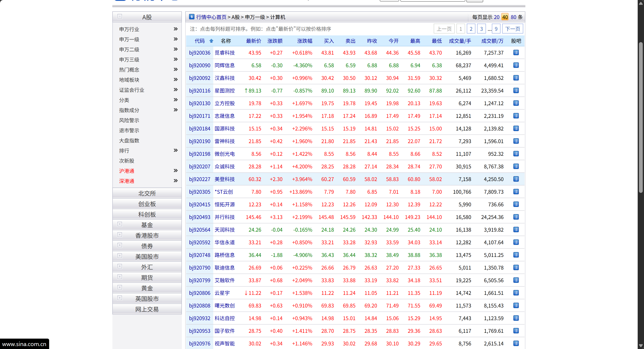This screenshot has height=349, width=644.
Task: Expand the 香港股市 section plus box
Action: pos(120,235)
